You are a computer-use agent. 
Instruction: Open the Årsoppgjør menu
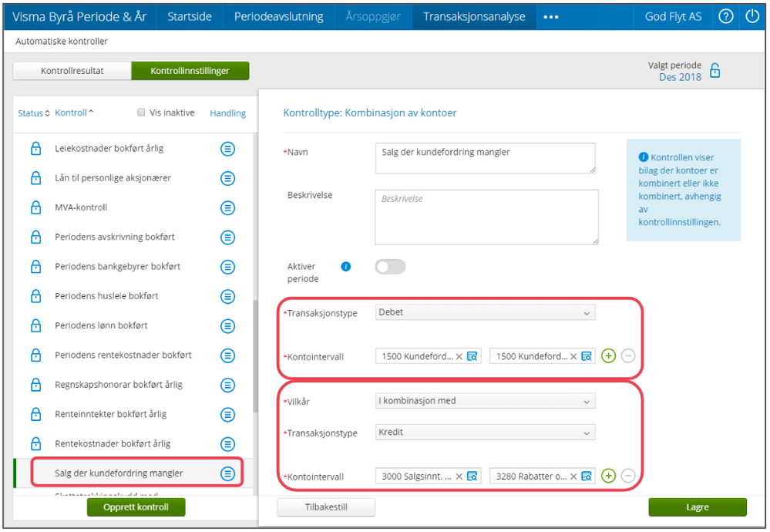pos(373,17)
